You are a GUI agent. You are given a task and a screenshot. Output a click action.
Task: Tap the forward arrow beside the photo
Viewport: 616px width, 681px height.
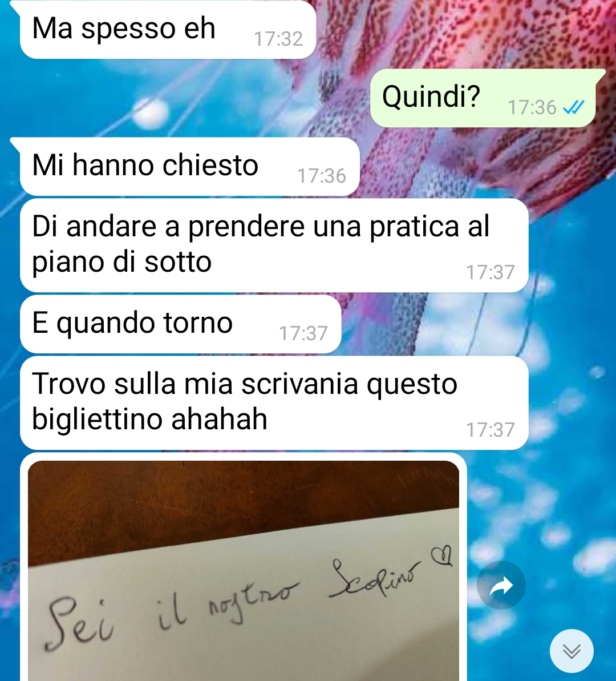tap(501, 585)
